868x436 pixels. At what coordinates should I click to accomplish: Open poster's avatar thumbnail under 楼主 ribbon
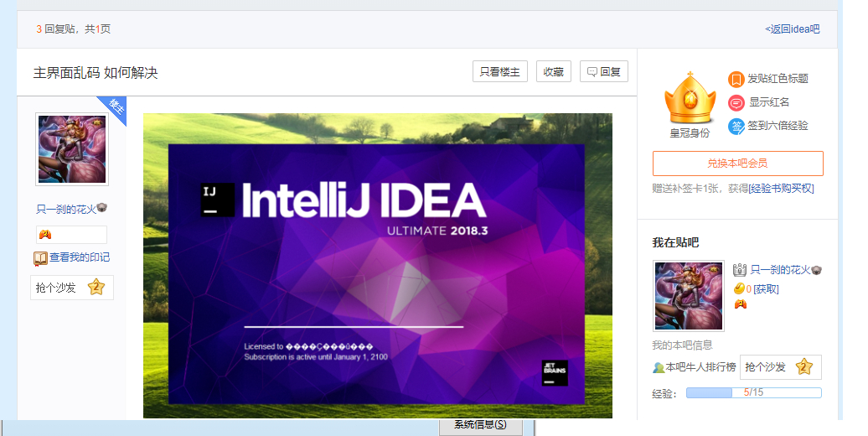[72, 149]
